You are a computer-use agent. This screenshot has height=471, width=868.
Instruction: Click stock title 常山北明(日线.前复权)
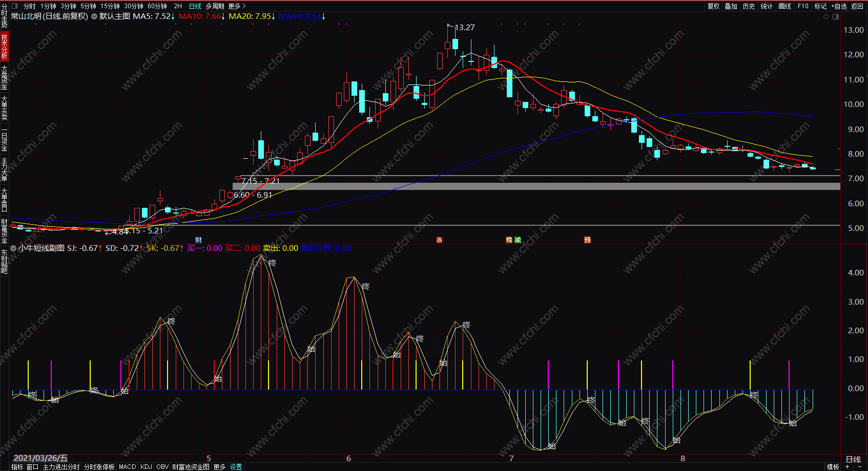50,16
